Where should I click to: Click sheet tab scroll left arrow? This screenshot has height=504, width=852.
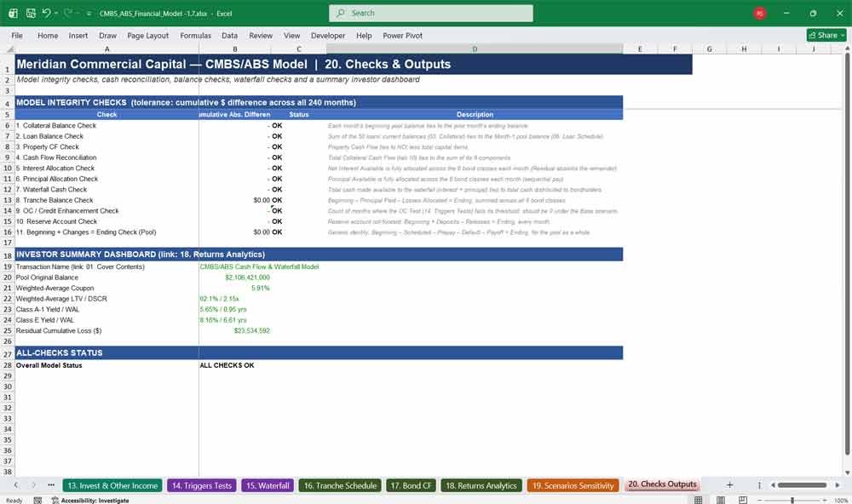click(x=15, y=485)
